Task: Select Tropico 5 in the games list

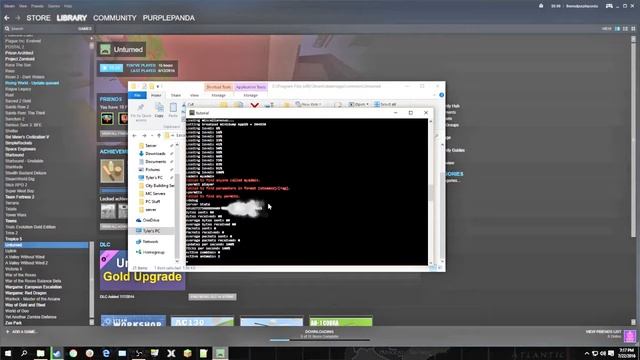Action: [x=13, y=239]
